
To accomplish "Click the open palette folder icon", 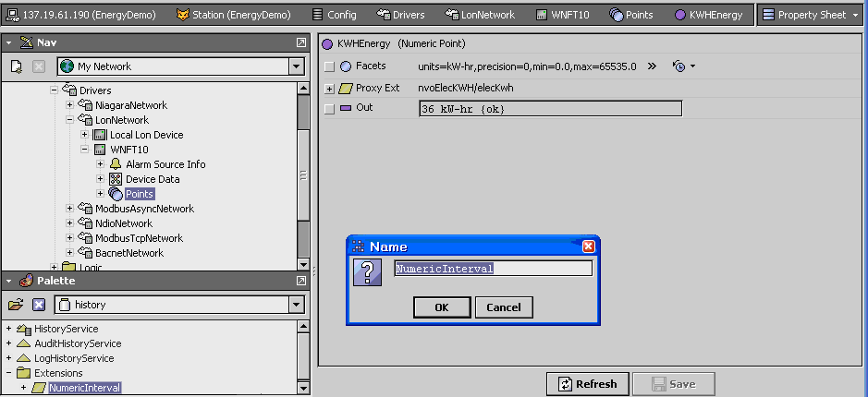I will coord(16,304).
